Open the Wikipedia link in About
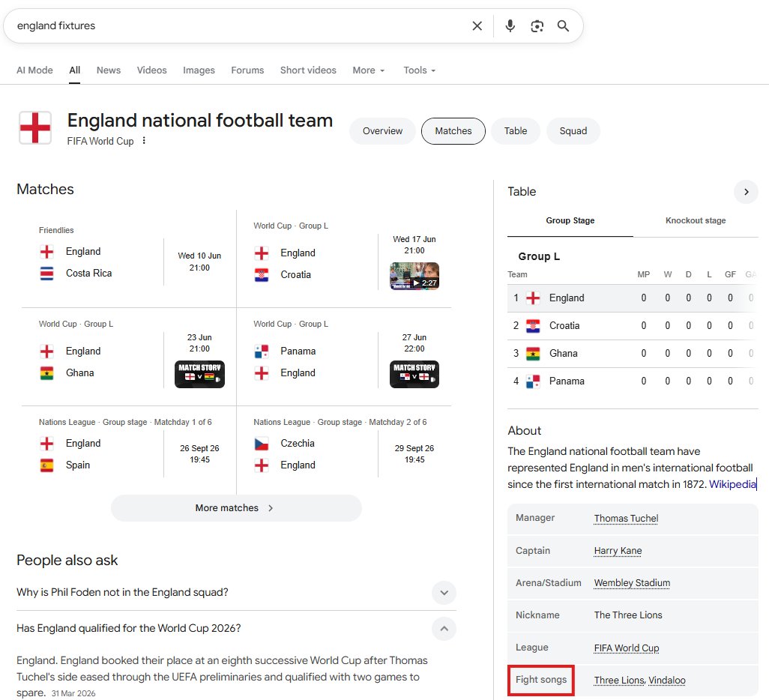Viewport: 769px width, 700px height. (732, 484)
